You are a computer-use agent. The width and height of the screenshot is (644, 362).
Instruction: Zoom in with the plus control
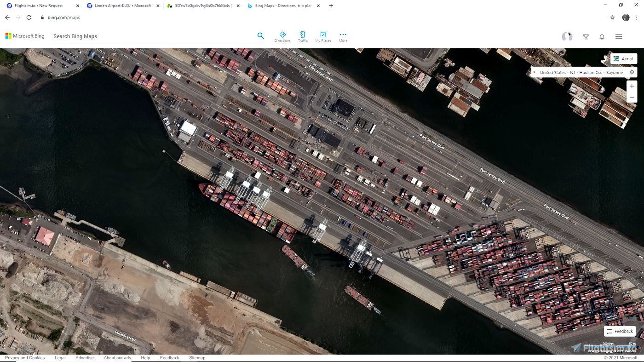point(632,86)
